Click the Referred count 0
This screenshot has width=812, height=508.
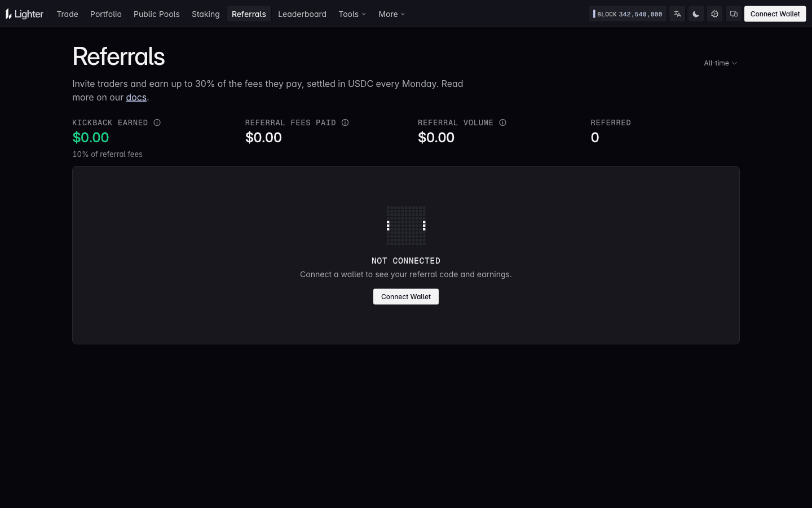[595, 137]
